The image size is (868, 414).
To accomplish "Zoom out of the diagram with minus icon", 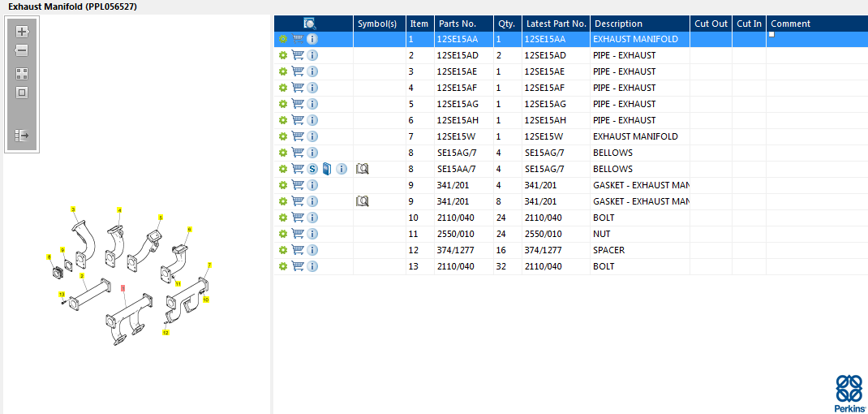I will pos(22,51).
